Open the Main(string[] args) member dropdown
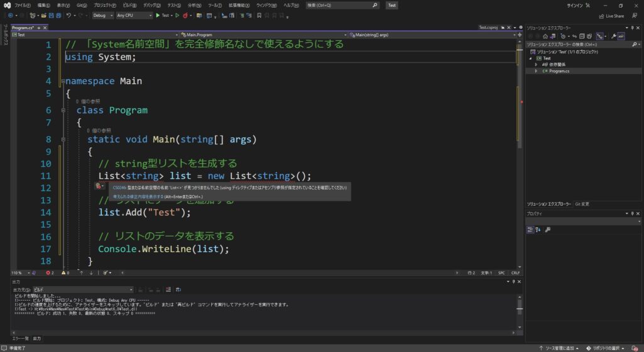 (432, 35)
